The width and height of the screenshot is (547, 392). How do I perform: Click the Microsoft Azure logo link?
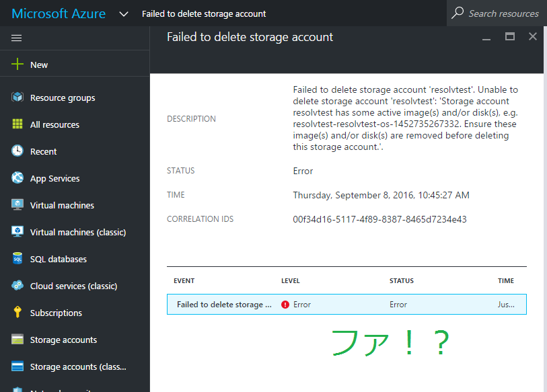59,13
